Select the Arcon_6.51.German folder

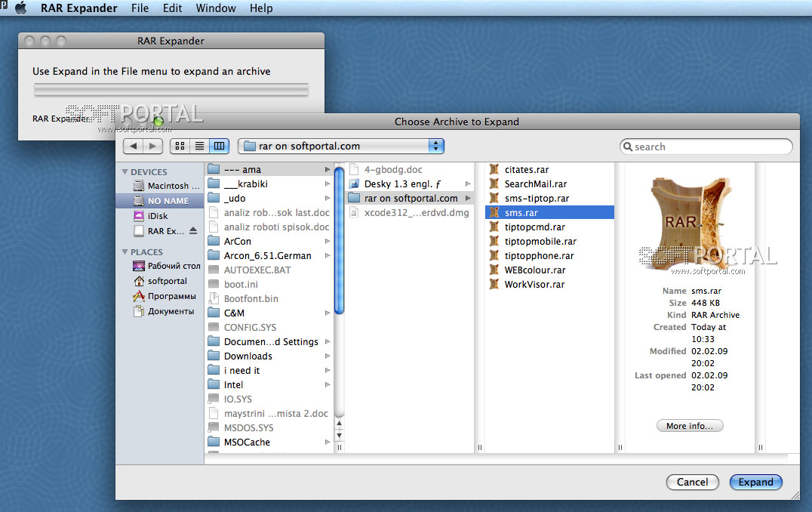(269, 255)
